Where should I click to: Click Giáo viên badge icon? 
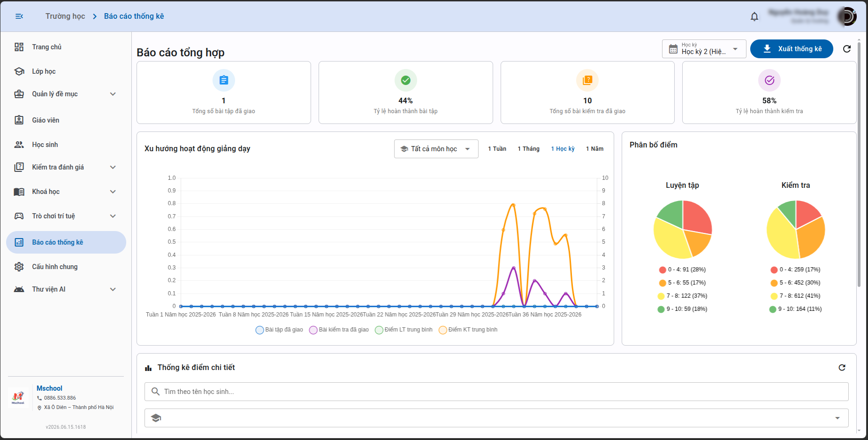click(19, 120)
